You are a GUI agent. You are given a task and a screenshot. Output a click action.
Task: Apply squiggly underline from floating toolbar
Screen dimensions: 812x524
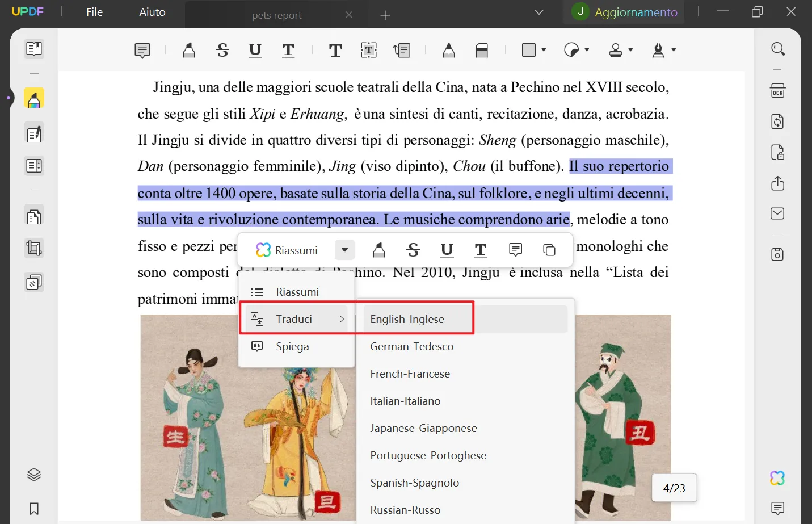pos(481,250)
